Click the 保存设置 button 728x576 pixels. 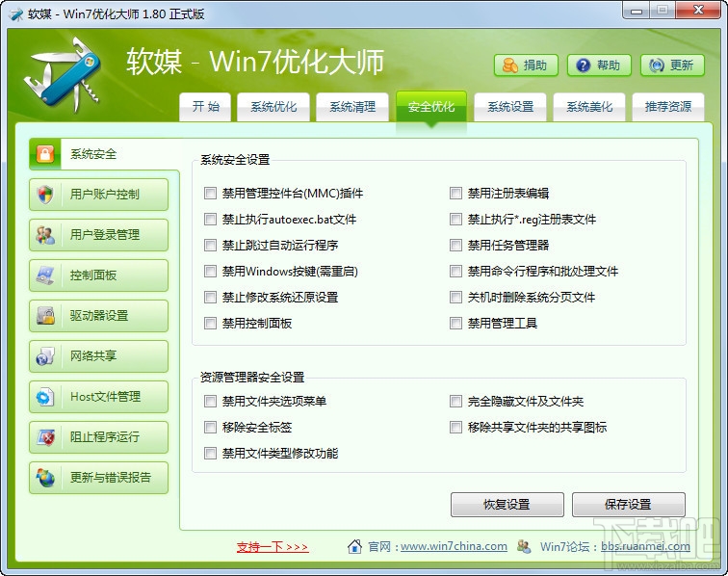[628, 505]
